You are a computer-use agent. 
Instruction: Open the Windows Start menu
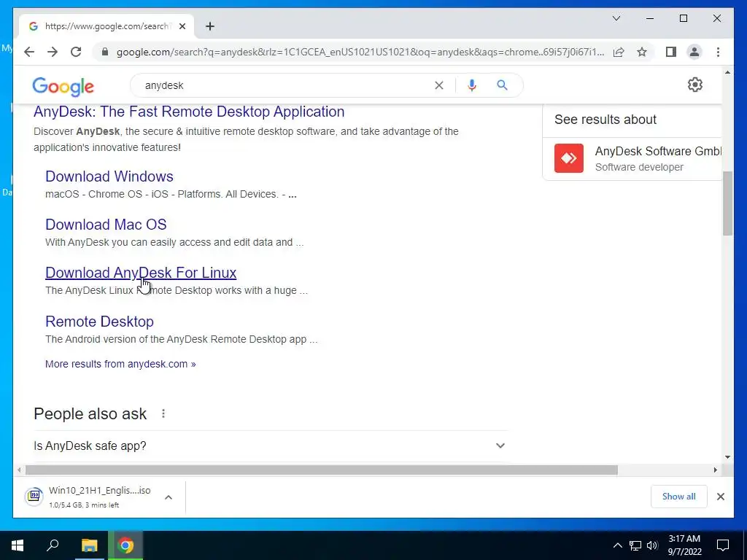coord(18,545)
